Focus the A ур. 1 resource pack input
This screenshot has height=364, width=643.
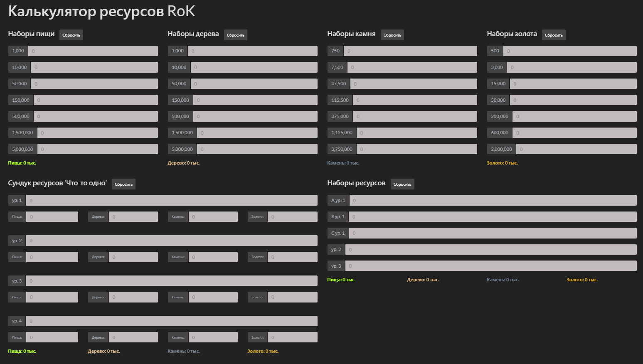(493, 200)
